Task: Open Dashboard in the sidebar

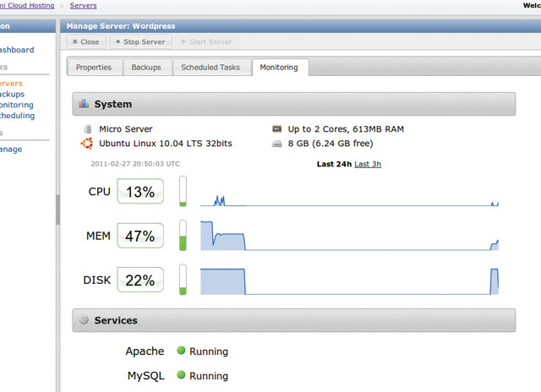Action: (17, 50)
